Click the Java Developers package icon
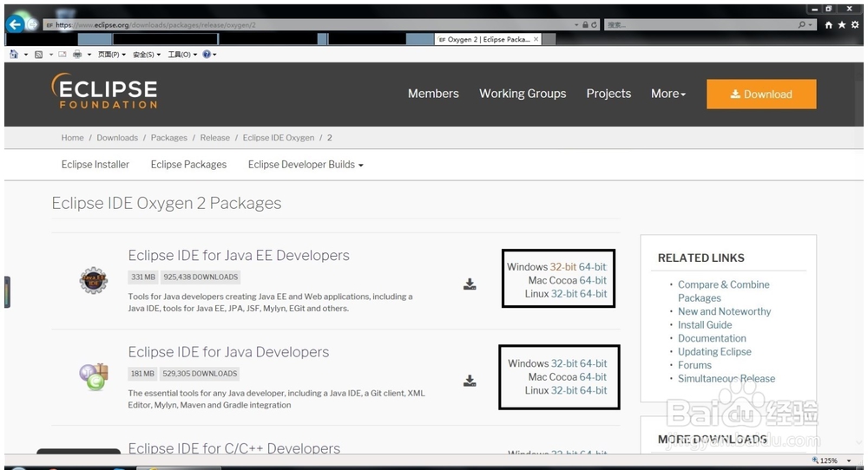 [x=94, y=376]
